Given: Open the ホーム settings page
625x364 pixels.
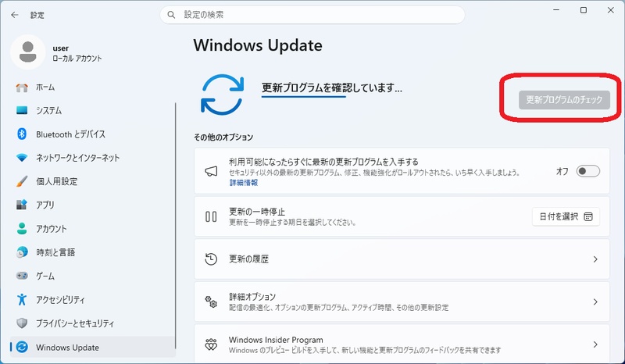Looking at the screenshot, I should 92,87.
